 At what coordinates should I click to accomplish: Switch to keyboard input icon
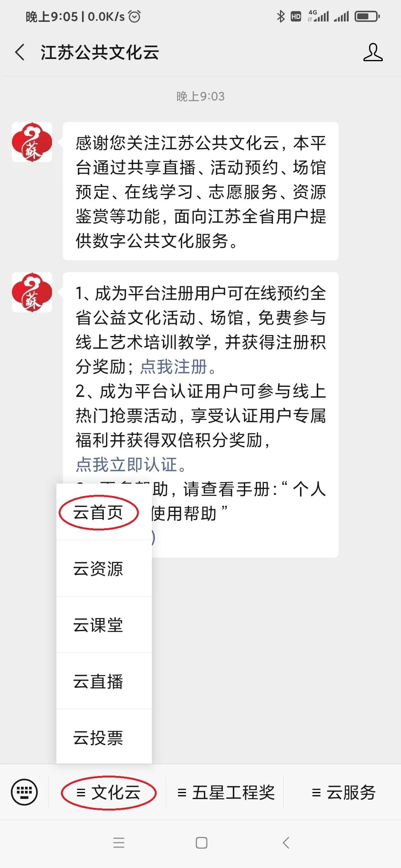click(x=25, y=792)
